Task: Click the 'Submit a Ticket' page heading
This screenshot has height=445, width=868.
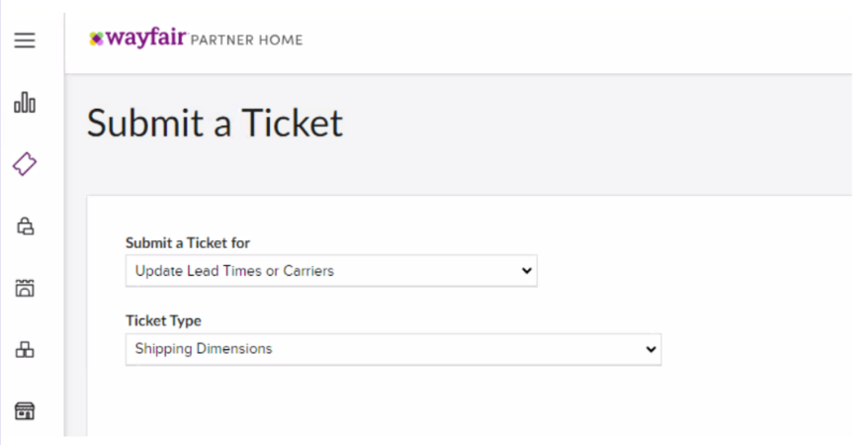Action: 215,123
